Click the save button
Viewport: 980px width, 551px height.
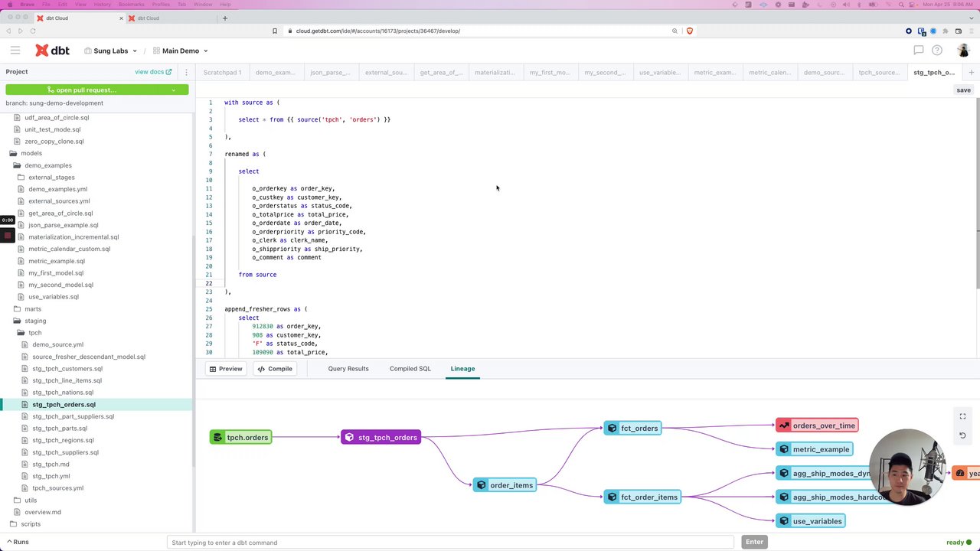pyautogui.click(x=963, y=90)
